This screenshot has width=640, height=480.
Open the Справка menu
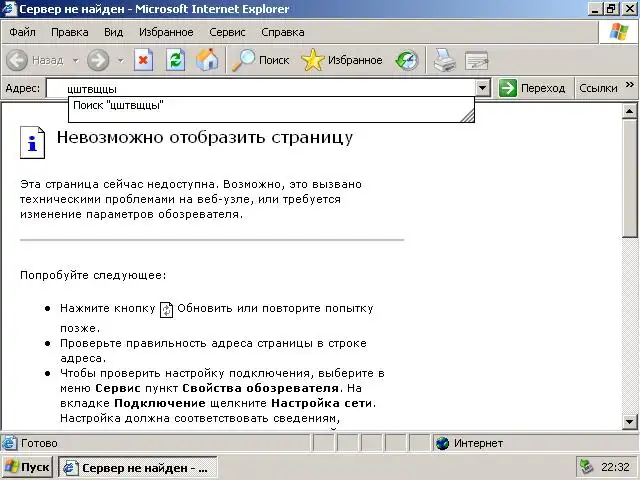(x=283, y=32)
